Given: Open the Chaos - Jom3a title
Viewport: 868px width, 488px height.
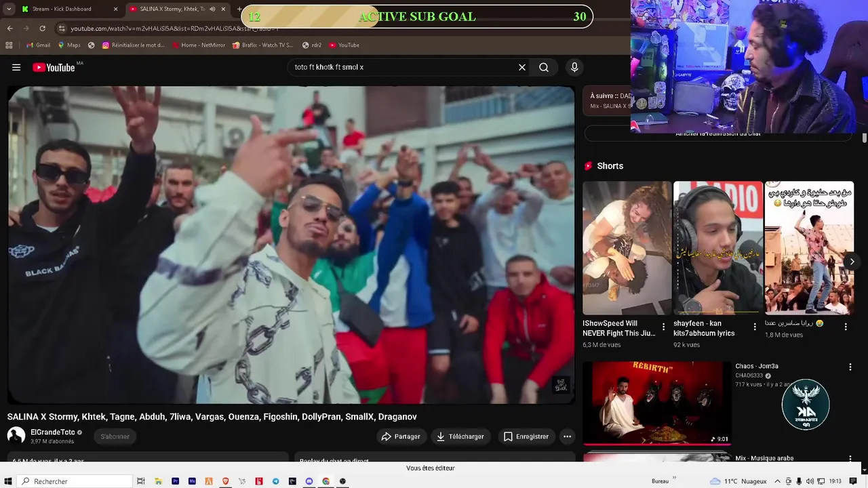Looking at the screenshot, I should pyautogui.click(x=757, y=366).
